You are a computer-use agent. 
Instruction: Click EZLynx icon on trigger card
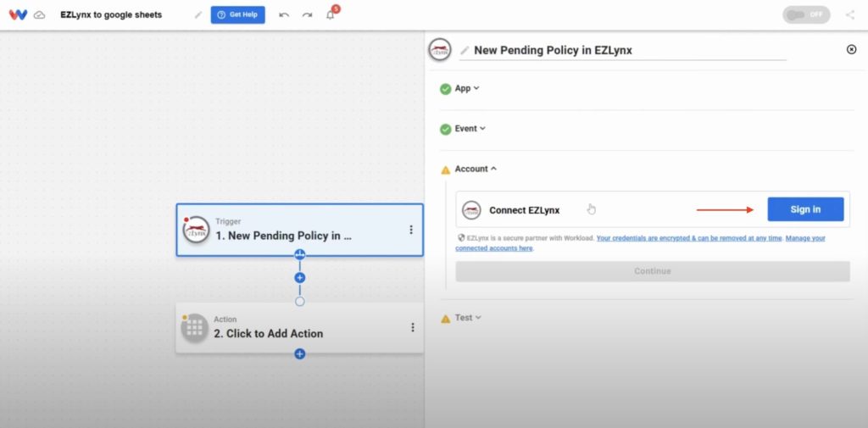196,230
